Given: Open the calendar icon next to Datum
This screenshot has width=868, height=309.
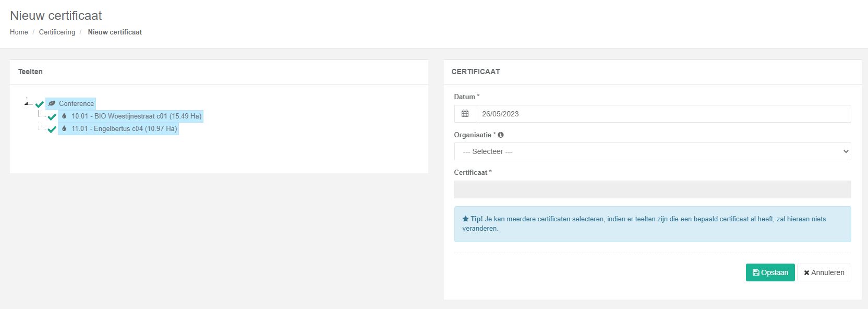Looking at the screenshot, I should coord(465,114).
